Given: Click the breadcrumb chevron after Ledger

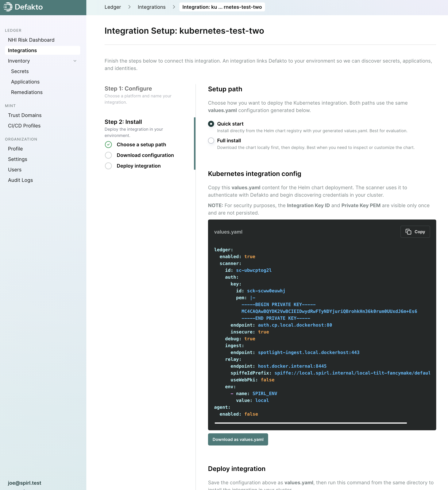Looking at the screenshot, I should (x=129, y=7).
